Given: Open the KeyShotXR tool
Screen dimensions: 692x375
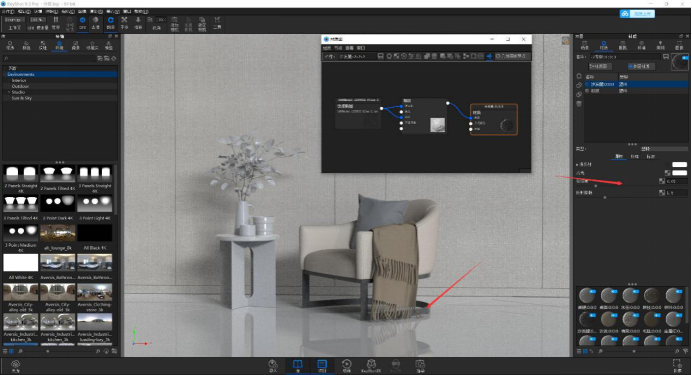Looking at the screenshot, I should (371, 364).
